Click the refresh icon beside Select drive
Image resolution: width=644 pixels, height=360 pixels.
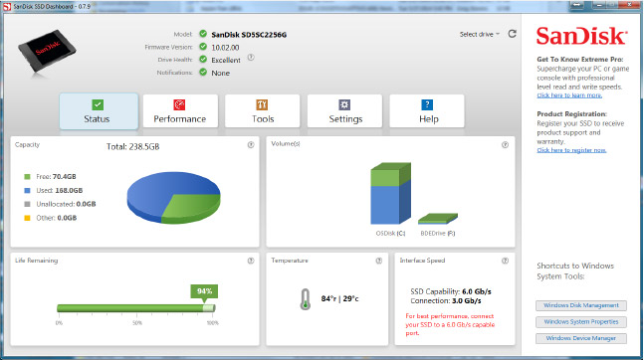(513, 34)
